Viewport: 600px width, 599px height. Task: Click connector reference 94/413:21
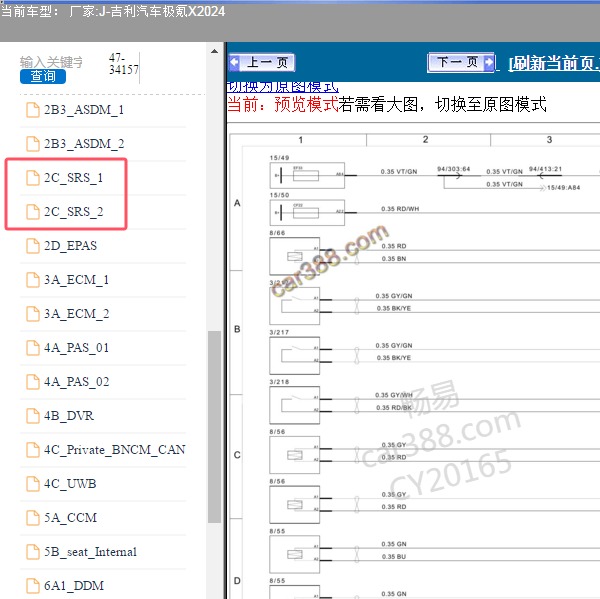coord(545,169)
